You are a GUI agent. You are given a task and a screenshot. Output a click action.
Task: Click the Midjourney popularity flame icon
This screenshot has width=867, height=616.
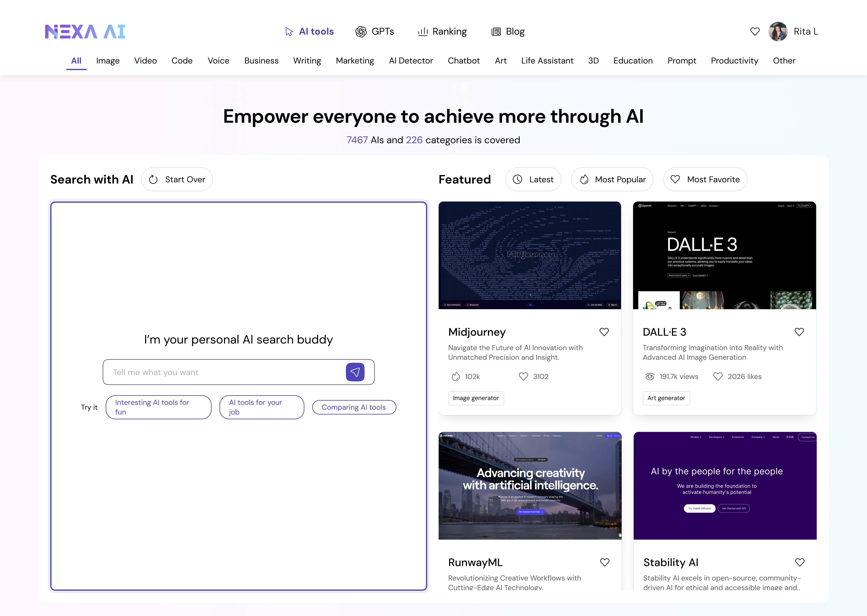456,376
